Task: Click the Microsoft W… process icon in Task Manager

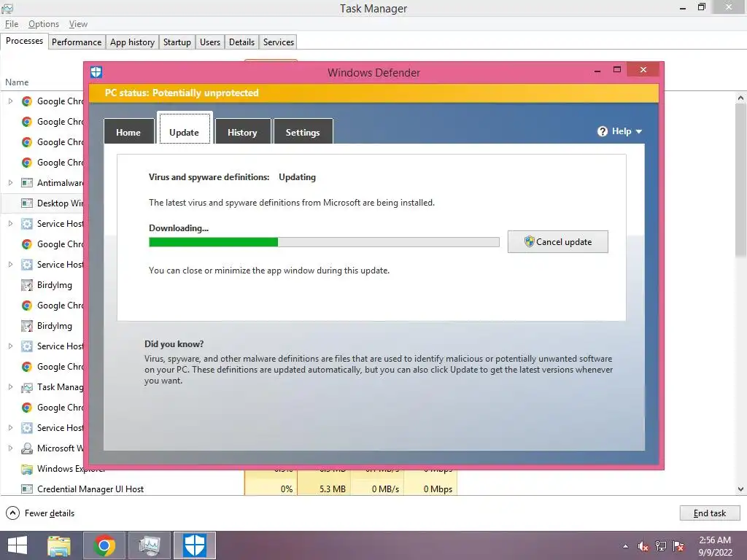Action: point(27,448)
